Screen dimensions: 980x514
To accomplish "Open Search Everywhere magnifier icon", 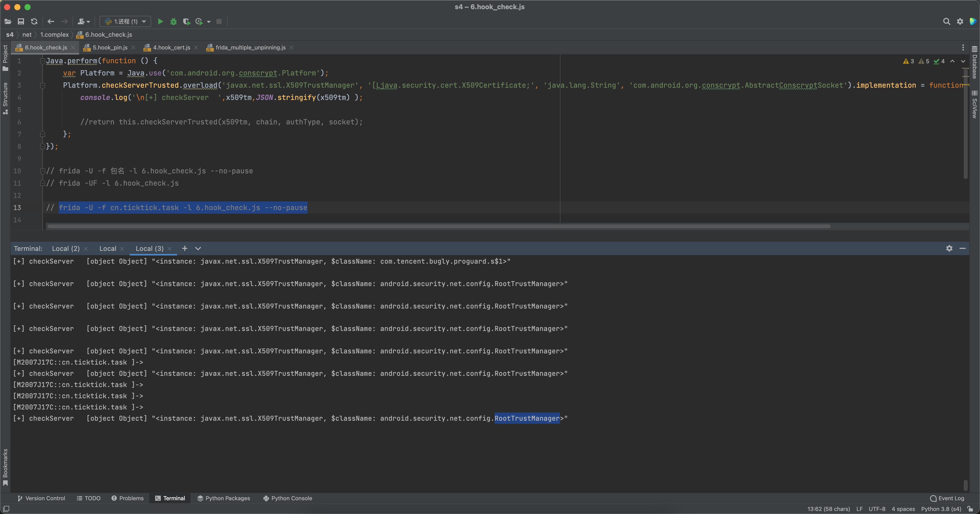I will (x=947, y=22).
